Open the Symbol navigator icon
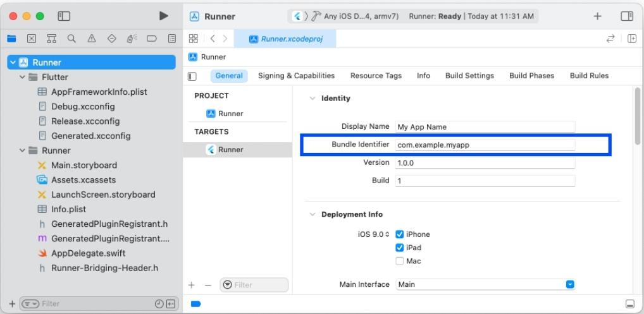Image resolution: width=644 pixels, height=314 pixels. [51, 39]
